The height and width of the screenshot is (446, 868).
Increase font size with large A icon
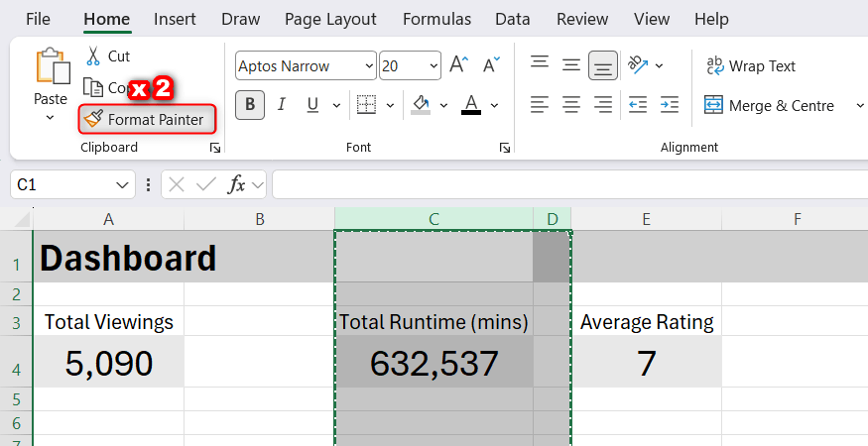[458, 64]
